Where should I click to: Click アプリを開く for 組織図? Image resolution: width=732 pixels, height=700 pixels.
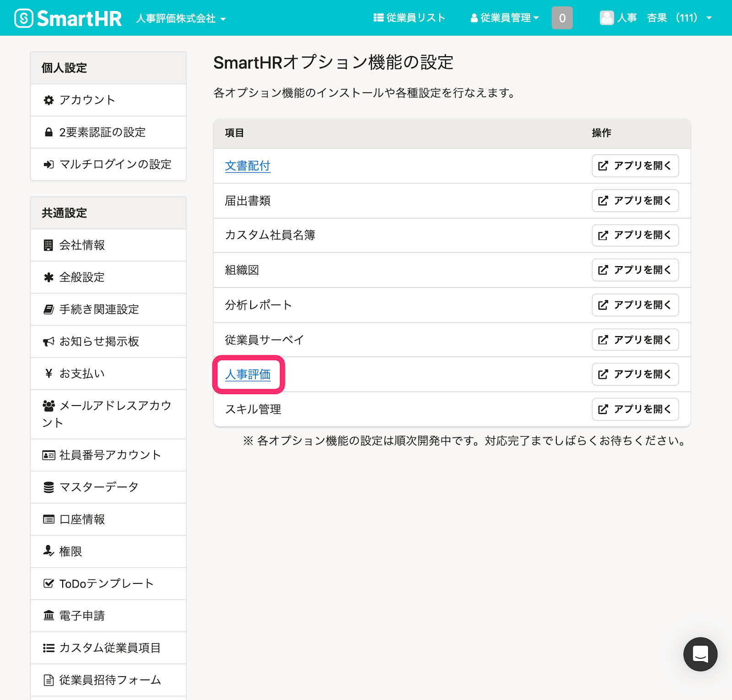pyautogui.click(x=635, y=270)
